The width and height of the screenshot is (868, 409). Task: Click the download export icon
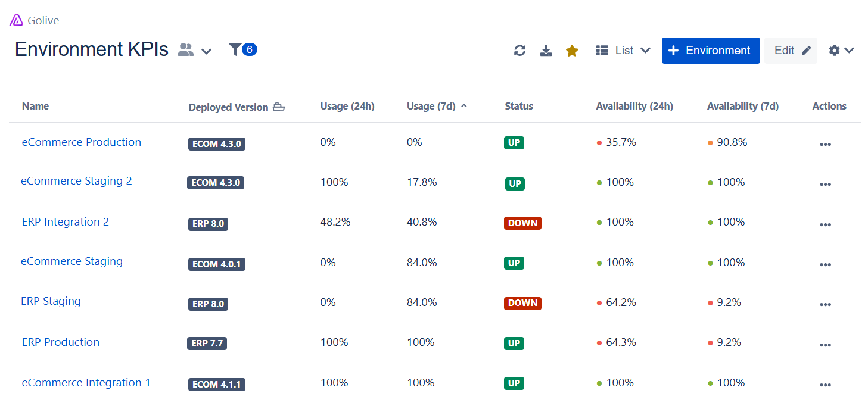tap(546, 51)
